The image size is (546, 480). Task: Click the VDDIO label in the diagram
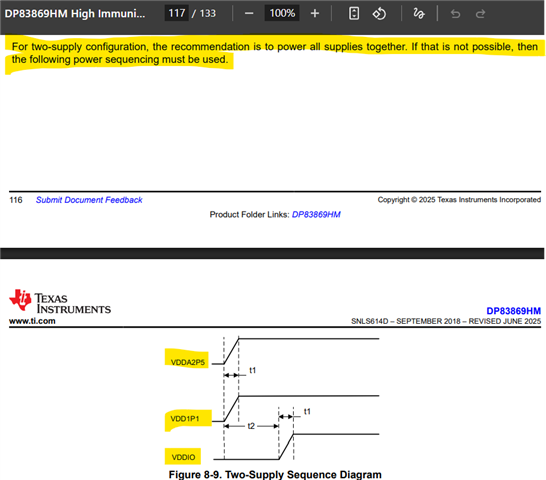click(x=183, y=457)
